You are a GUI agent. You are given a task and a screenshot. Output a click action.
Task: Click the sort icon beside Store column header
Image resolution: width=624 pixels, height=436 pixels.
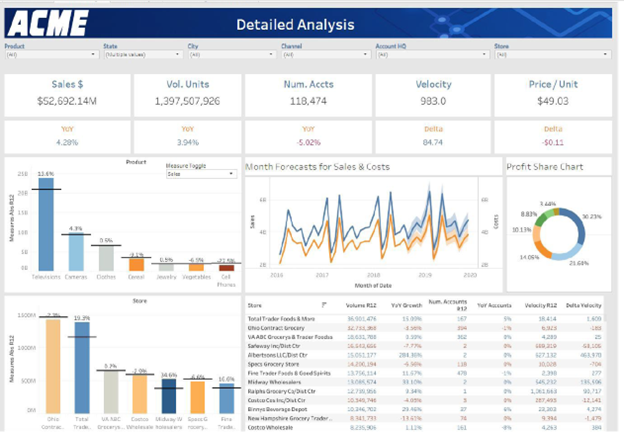[324, 305]
